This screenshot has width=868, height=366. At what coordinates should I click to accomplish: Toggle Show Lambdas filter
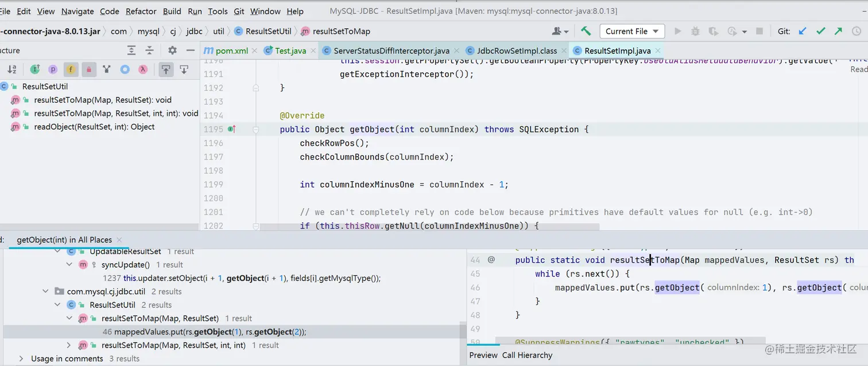(143, 69)
